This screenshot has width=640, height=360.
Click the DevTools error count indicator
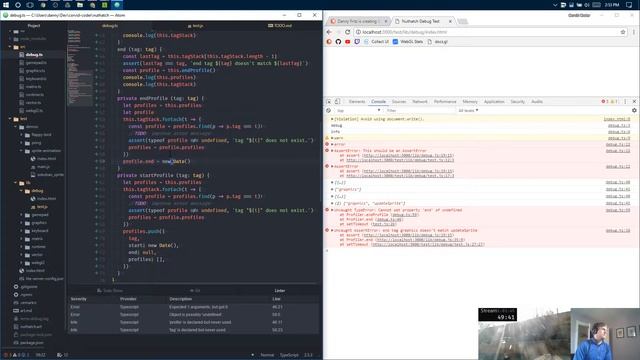coord(604,101)
